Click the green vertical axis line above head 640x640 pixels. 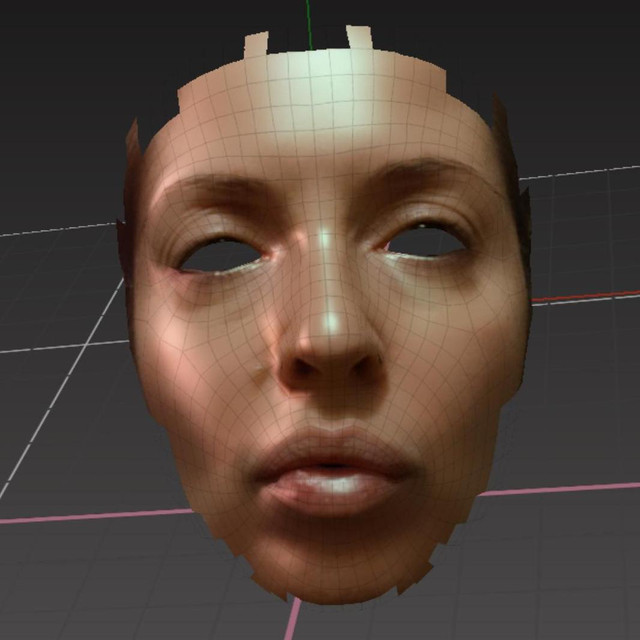tap(310, 20)
